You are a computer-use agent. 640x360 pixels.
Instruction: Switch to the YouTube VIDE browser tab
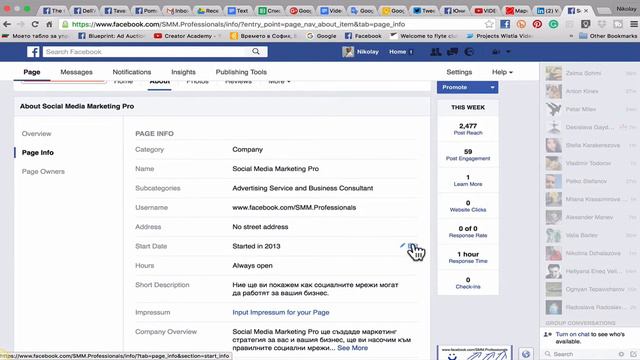[484, 11]
